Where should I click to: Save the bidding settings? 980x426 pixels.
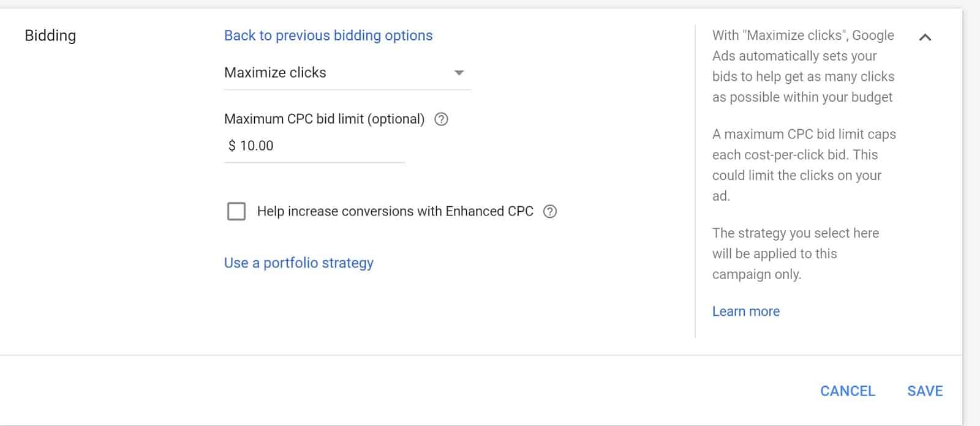click(x=925, y=390)
